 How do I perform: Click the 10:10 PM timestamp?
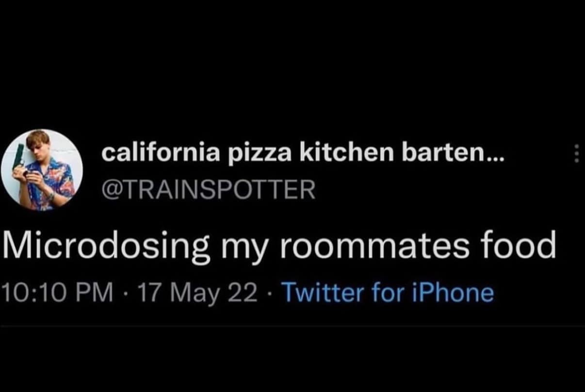tap(57, 293)
